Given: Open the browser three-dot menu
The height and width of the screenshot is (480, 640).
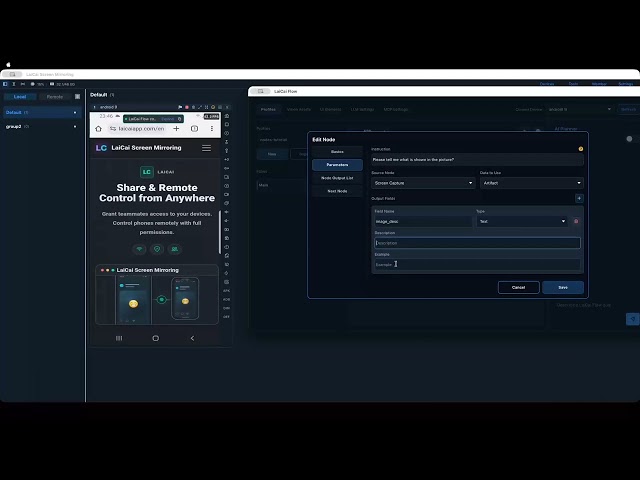Looking at the screenshot, I should click(x=212, y=129).
